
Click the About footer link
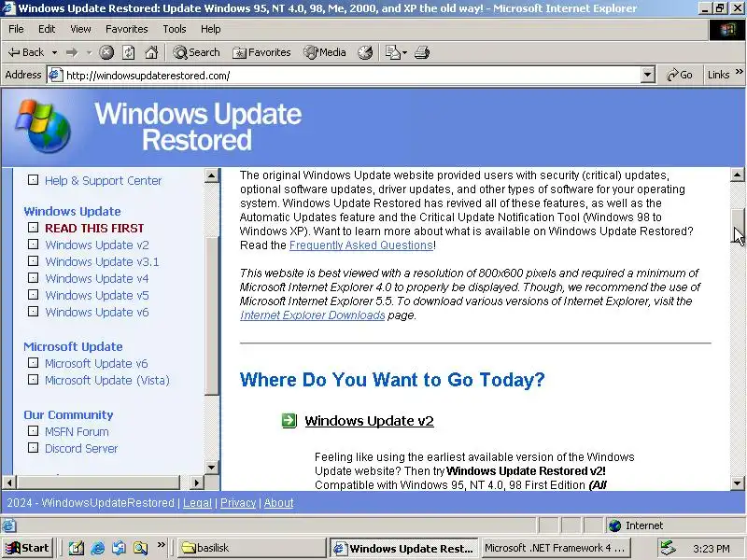click(278, 503)
